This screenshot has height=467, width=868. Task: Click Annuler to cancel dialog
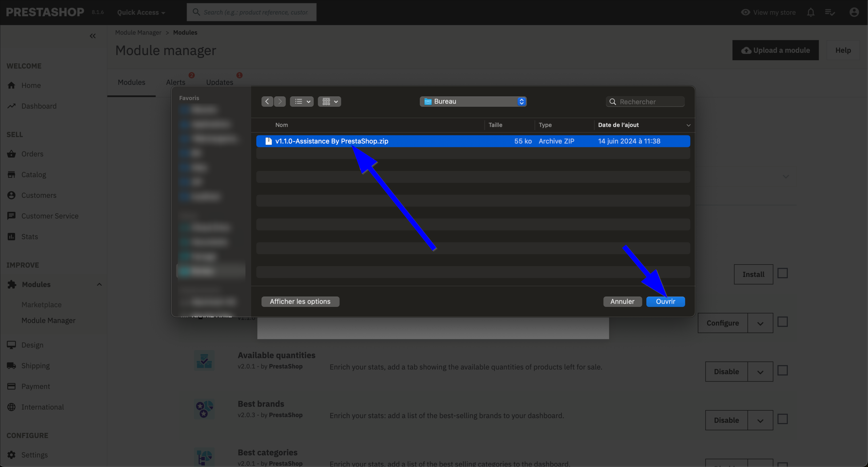coord(622,302)
